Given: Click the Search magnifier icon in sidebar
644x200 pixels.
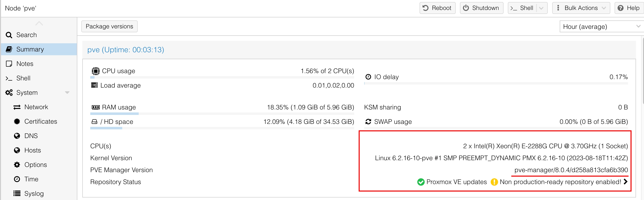Looking at the screenshot, I should [9, 35].
